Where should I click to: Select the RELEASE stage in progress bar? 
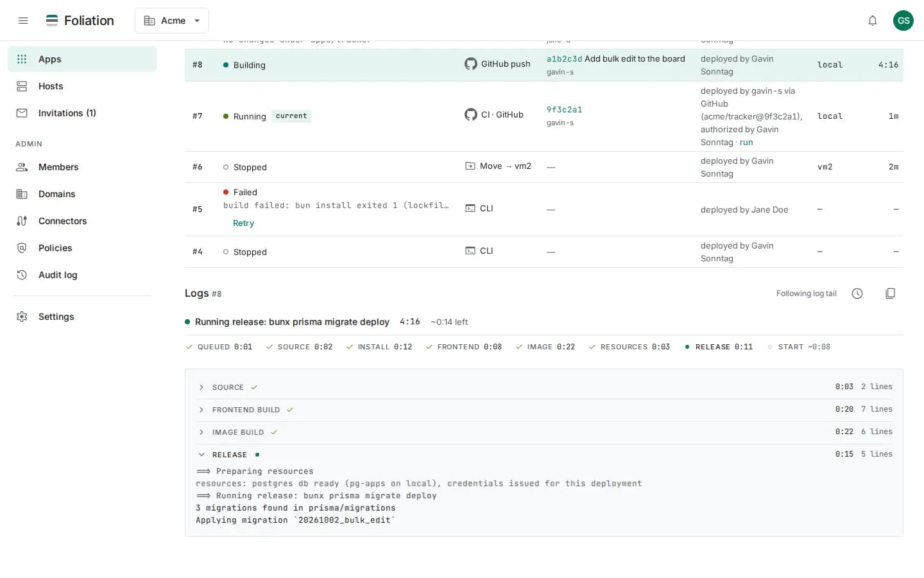pos(719,347)
